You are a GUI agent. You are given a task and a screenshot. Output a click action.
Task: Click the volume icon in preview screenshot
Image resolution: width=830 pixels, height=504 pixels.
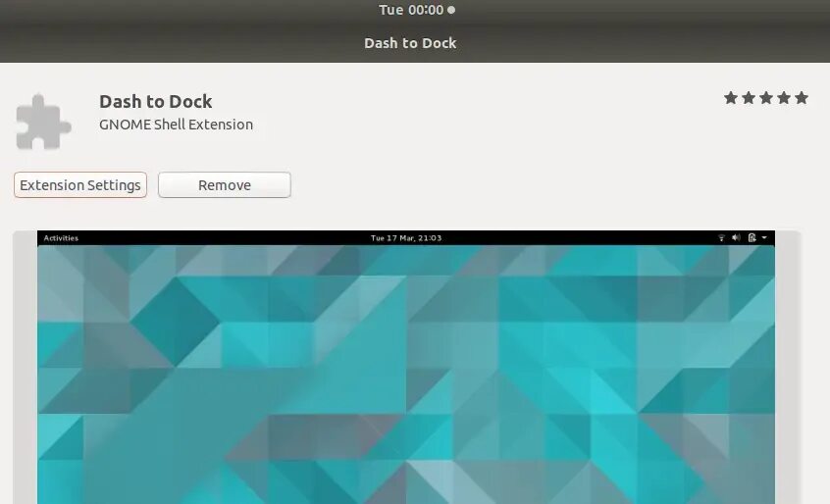pyautogui.click(x=736, y=238)
